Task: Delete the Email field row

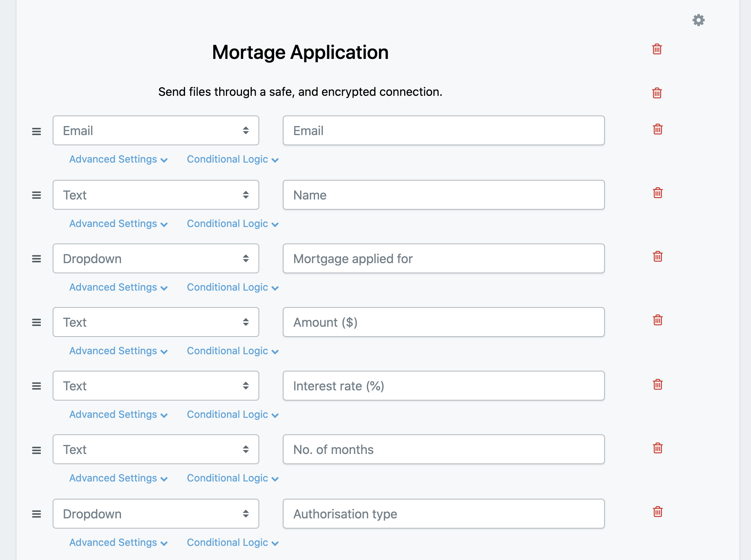Action: tap(658, 129)
